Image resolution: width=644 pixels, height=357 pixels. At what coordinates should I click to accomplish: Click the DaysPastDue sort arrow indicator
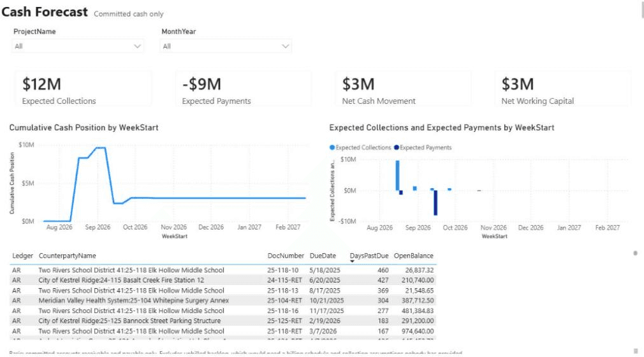click(352, 261)
